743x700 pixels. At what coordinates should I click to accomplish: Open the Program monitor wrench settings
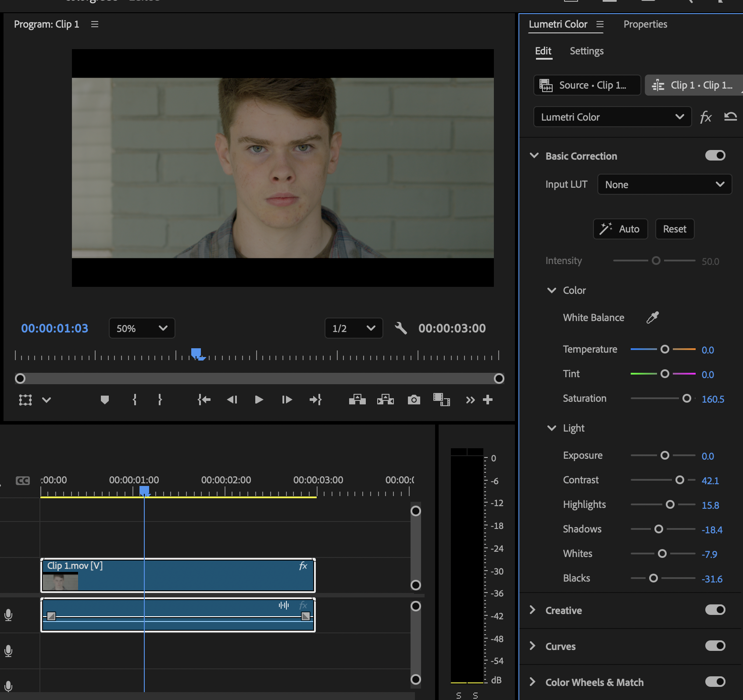tap(400, 328)
